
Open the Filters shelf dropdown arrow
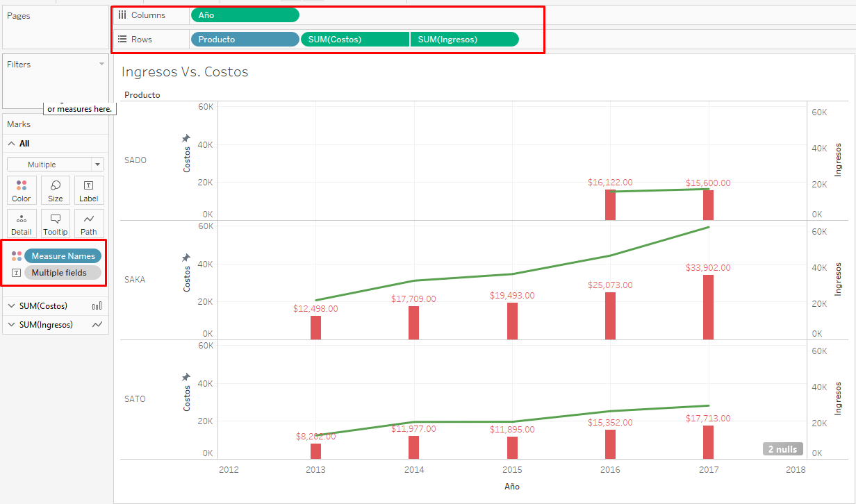tap(101, 64)
